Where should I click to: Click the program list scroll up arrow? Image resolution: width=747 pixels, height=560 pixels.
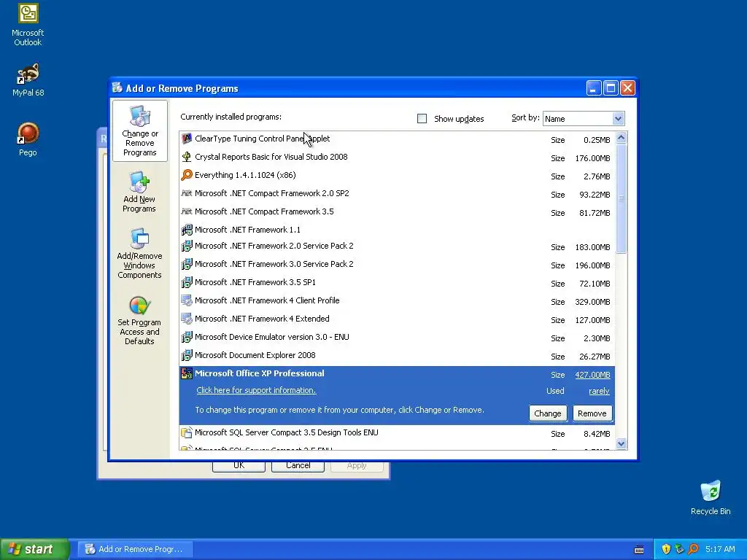pyautogui.click(x=622, y=138)
